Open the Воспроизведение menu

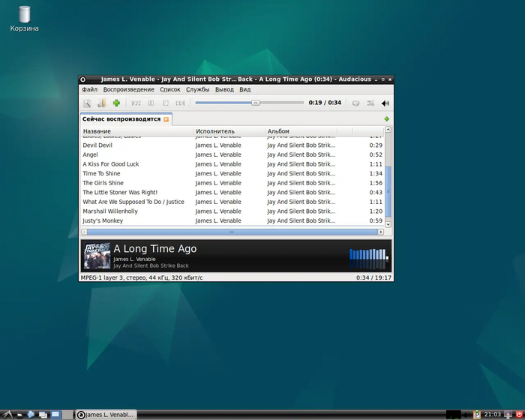pyautogui.click(x=128, y=89)
